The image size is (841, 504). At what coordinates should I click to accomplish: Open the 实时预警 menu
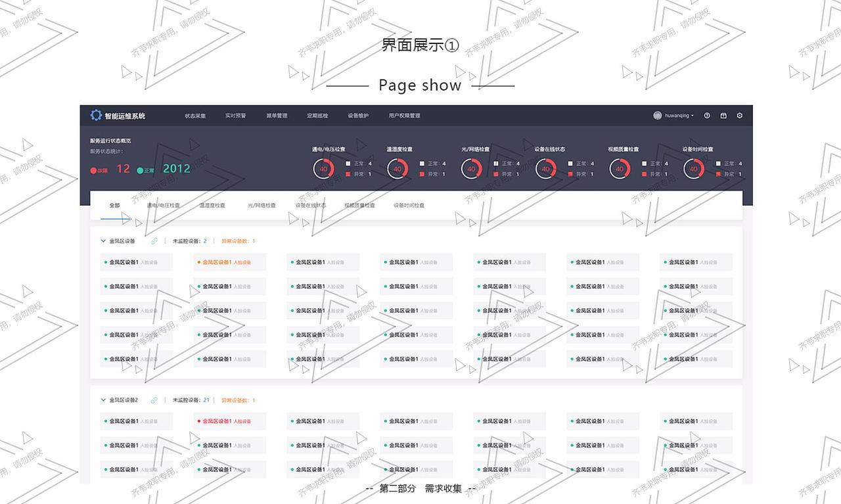tap(235, 116)
